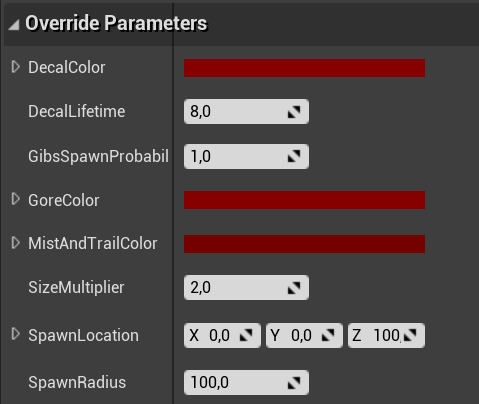Open the DecalColor red swatch picker

click(x=304, y=68)
